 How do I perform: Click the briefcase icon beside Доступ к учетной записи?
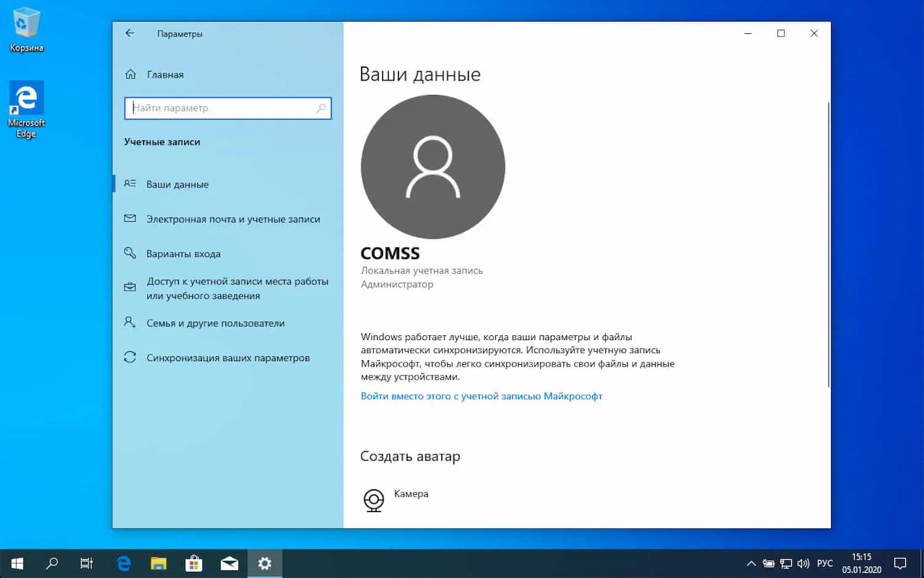tap(130, 287)
